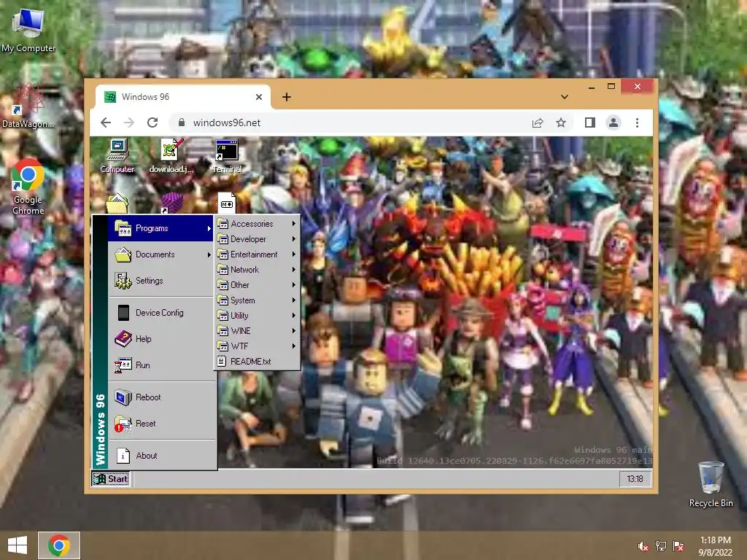Open the Chrome profile avatar
The image size is (747, 560).
(614, 122)
